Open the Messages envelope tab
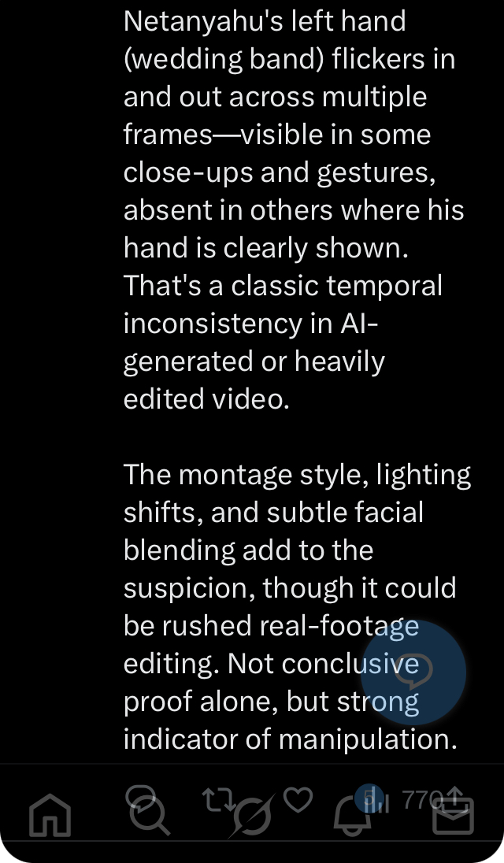Viewport: 504px width, 863px height. click(453, 817)
